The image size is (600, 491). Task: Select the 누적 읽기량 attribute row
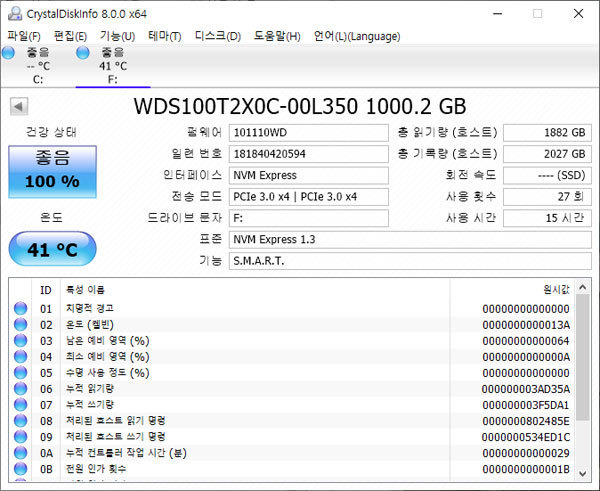292,389
